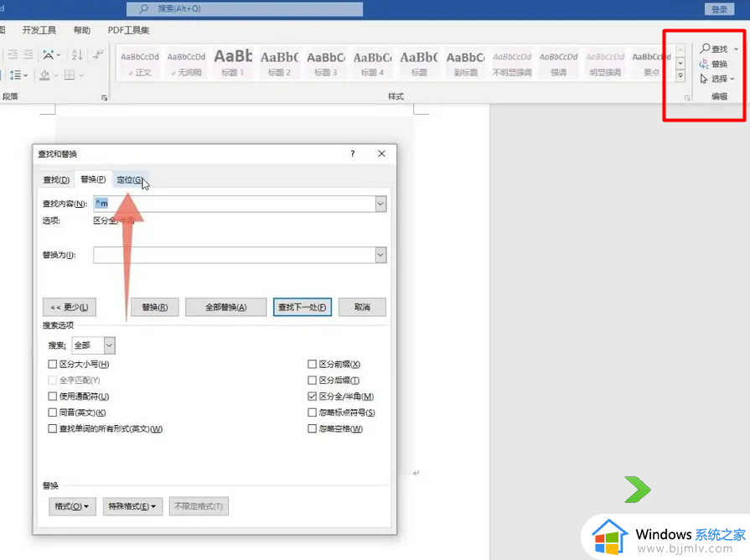Toggle 区分前缀(X) checkbox
Screen dimensions: 750x560
(x=312, y=364)
